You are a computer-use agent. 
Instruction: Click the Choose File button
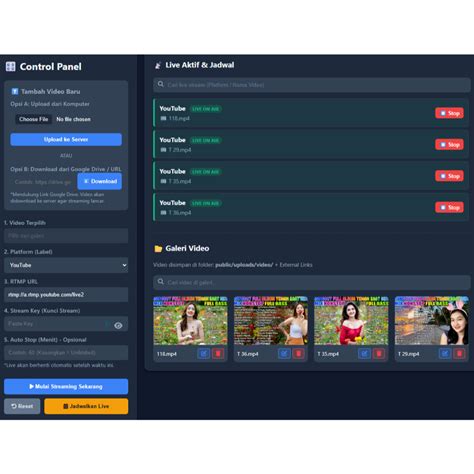[x=34, y=119]
